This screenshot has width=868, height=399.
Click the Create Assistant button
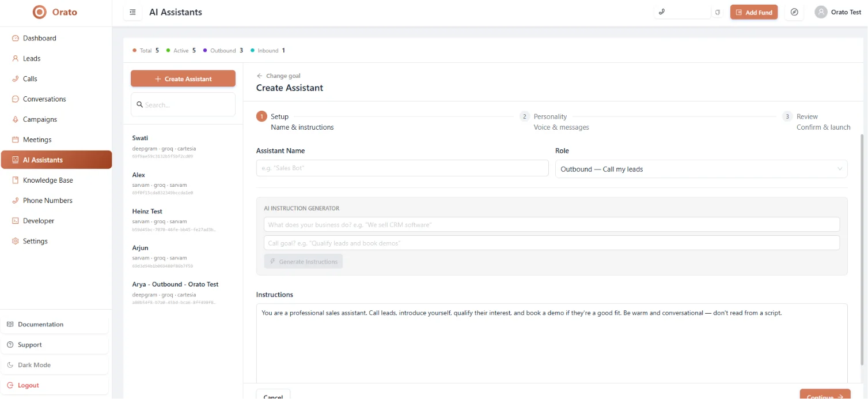tap(183, 79)
